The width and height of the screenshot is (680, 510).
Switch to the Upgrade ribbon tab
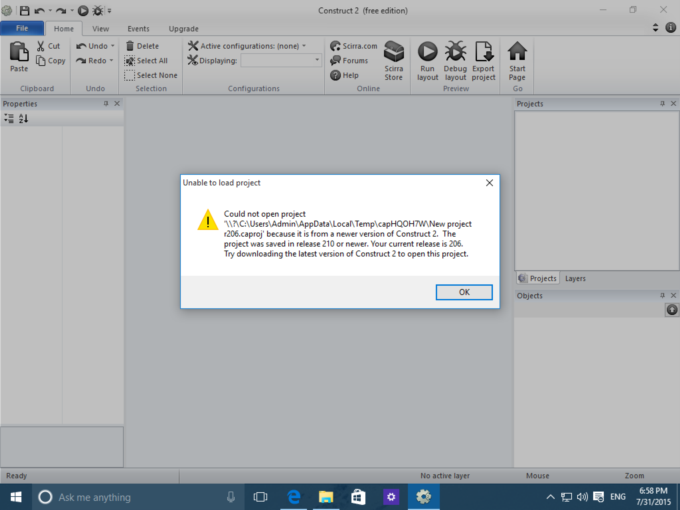click(183, 29)
